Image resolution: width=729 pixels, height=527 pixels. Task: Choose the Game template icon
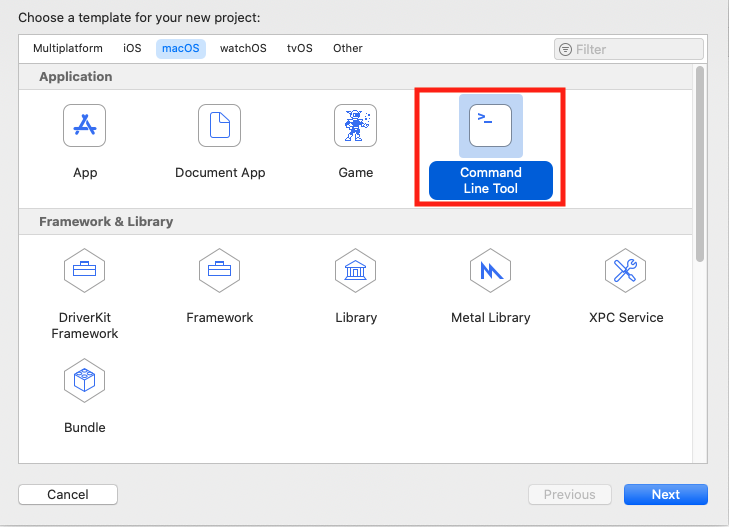click(x=355, y=125)
